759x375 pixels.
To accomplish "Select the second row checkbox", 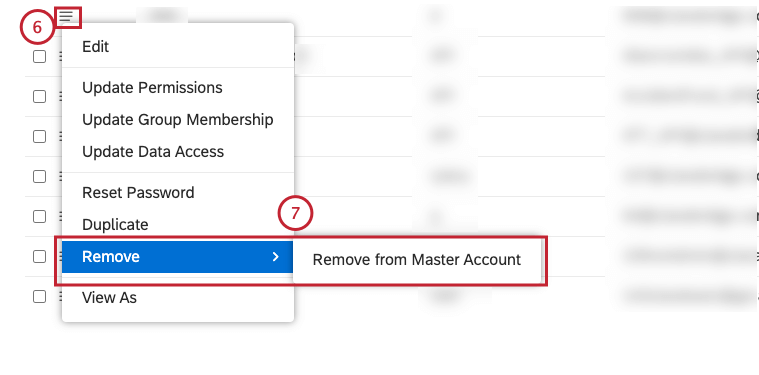I will (x=39, y=97).
